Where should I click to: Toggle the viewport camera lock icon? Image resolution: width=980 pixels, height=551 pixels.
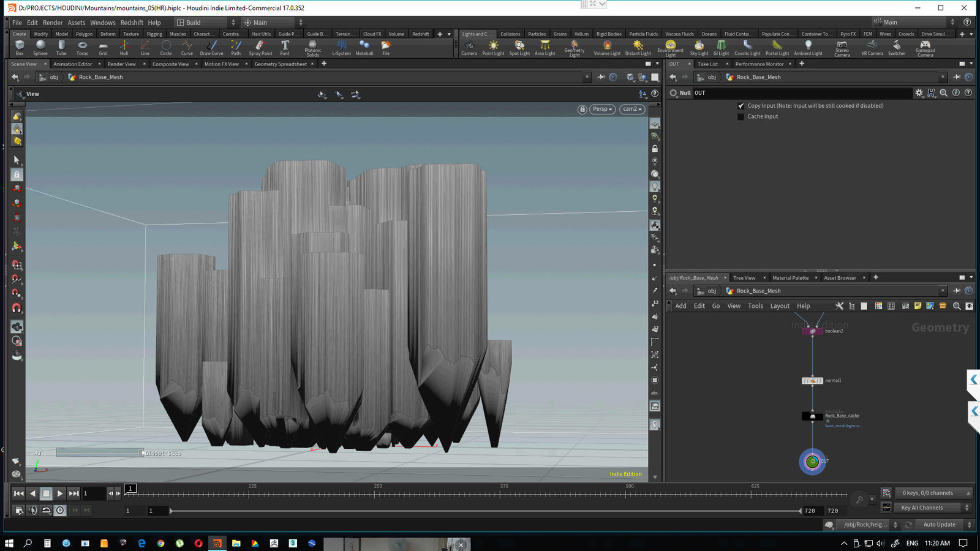pyautogui.click(x=581, y=108)
